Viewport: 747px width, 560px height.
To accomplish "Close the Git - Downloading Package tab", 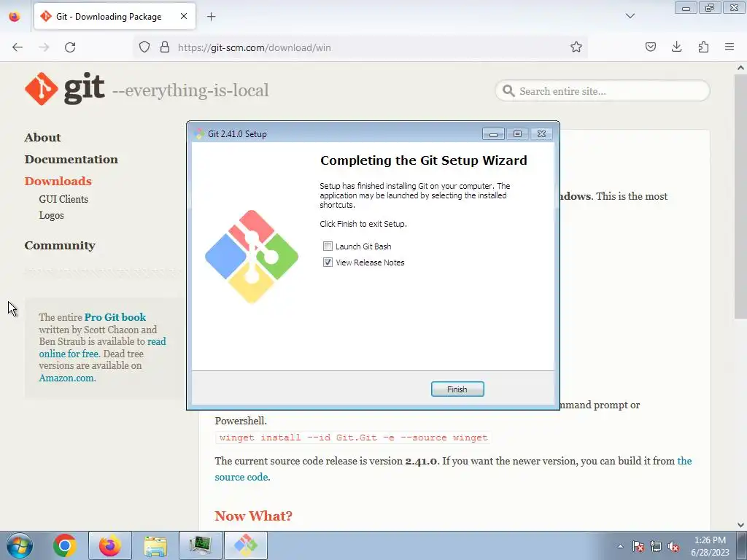I will 184,16.
